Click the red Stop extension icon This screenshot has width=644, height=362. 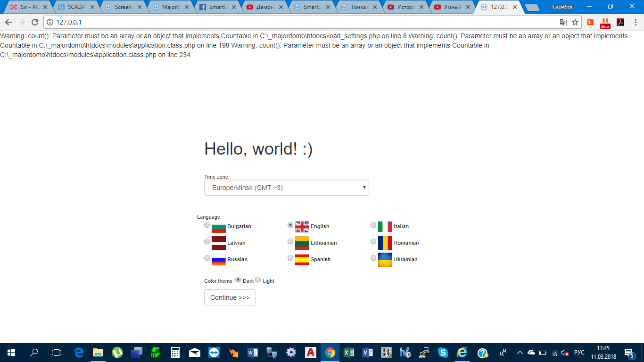pyautogui.click(x=605, y=23)
